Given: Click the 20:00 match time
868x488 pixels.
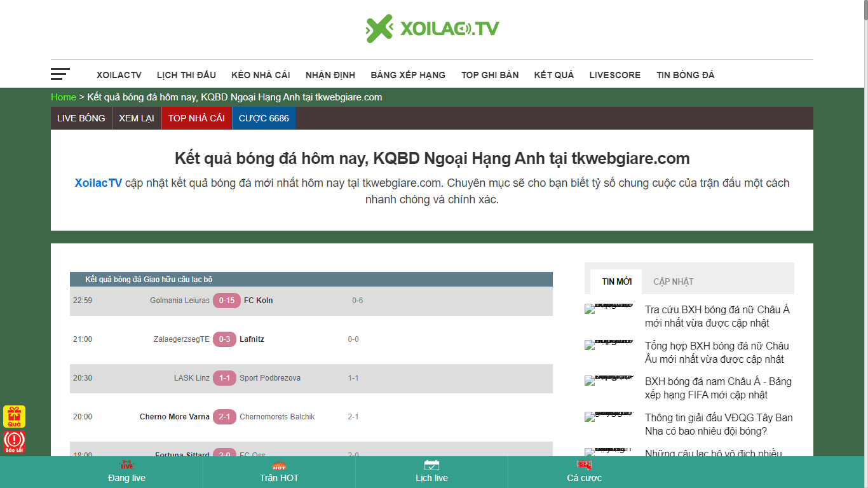Looking at the screenshot, I should point(83,417).
